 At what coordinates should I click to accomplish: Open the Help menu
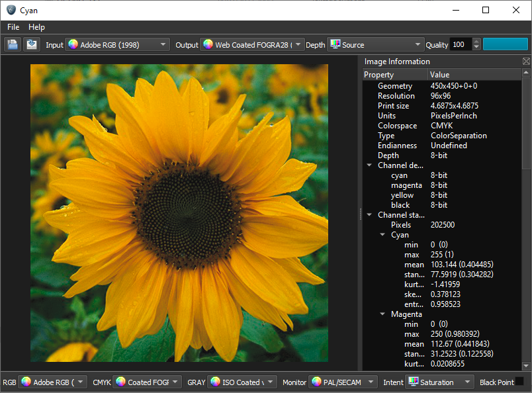36,27
